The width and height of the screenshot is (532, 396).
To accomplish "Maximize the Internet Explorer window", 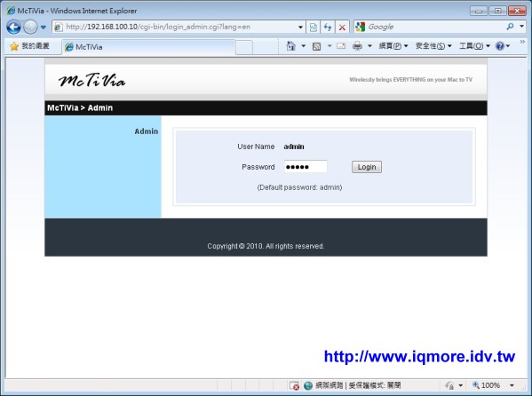I will (497, 11).
